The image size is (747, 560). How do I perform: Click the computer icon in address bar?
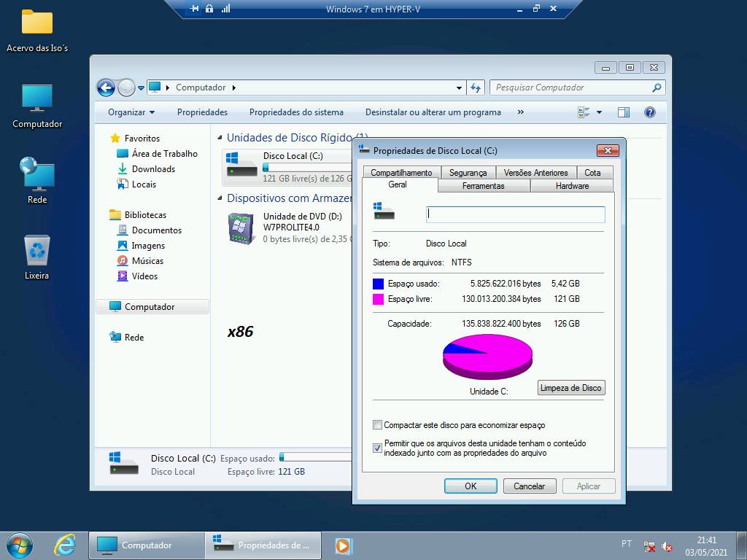155,87
